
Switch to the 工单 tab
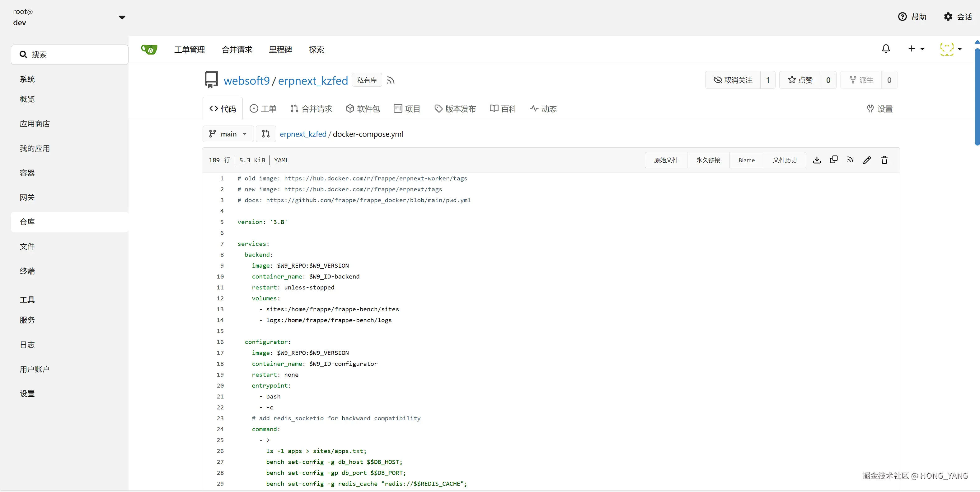click(x=263, y=109)
